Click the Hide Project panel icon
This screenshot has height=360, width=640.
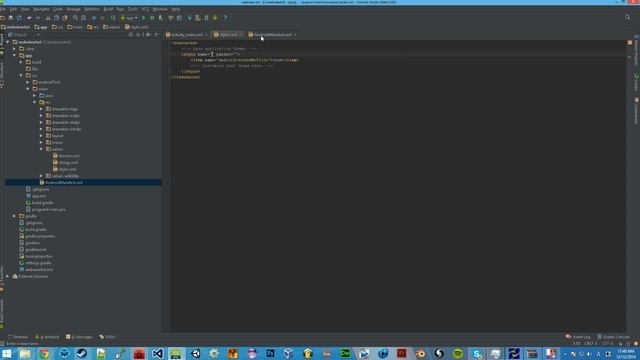coord(156,35)
